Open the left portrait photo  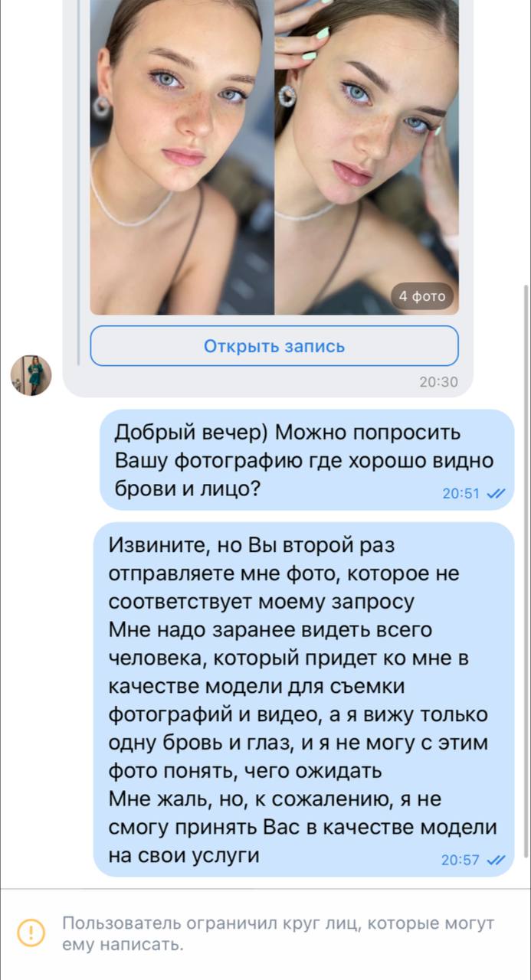[182, 157]
